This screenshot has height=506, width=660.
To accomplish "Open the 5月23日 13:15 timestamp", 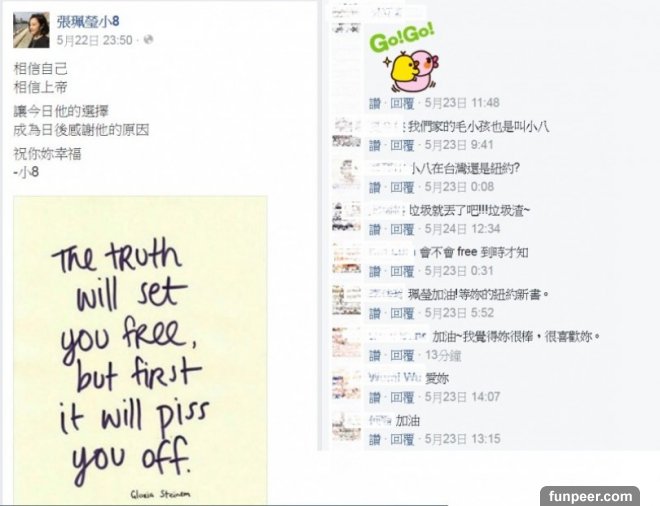I will [462, 439].
